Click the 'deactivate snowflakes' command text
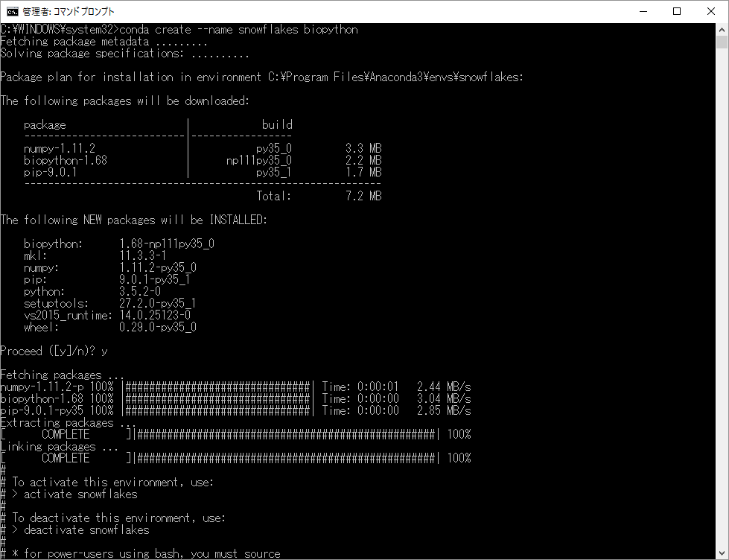 (86, 529)
